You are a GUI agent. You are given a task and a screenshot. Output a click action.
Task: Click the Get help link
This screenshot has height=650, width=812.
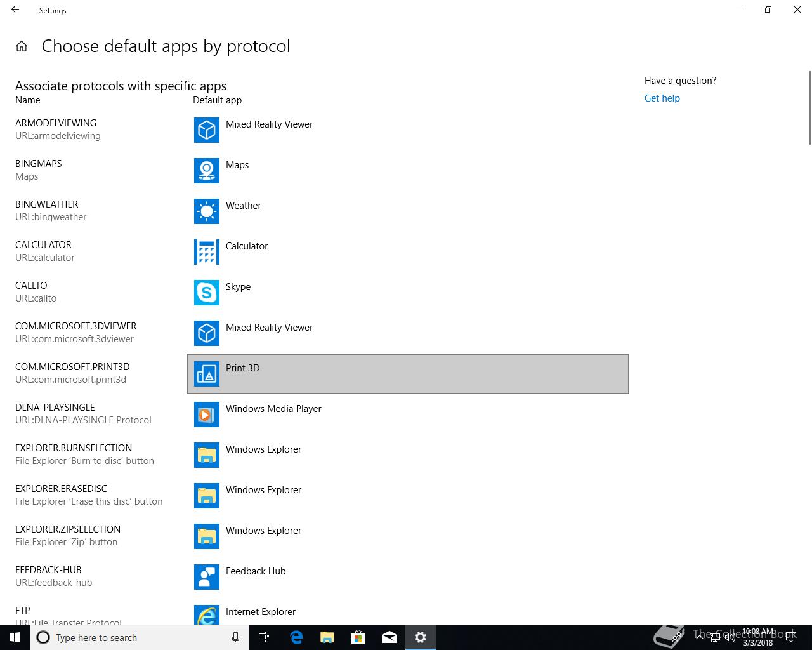click(x=662, y=98)
